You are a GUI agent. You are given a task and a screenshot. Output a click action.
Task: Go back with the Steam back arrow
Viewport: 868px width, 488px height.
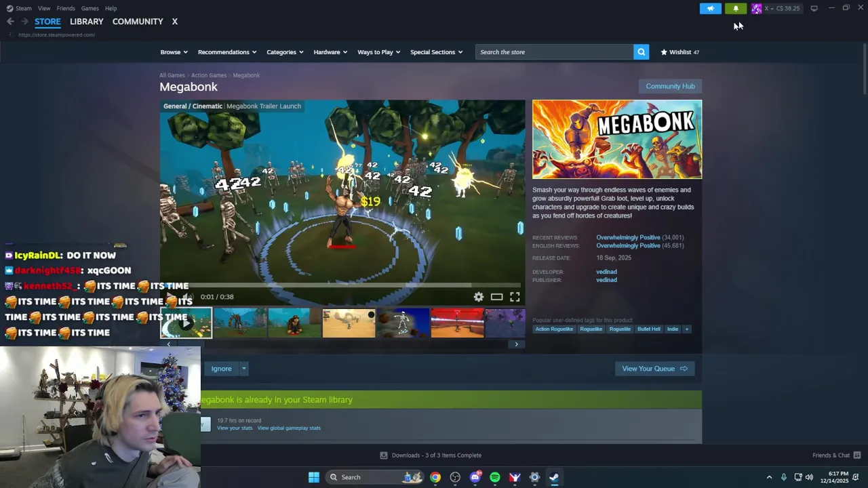[10, 22]
